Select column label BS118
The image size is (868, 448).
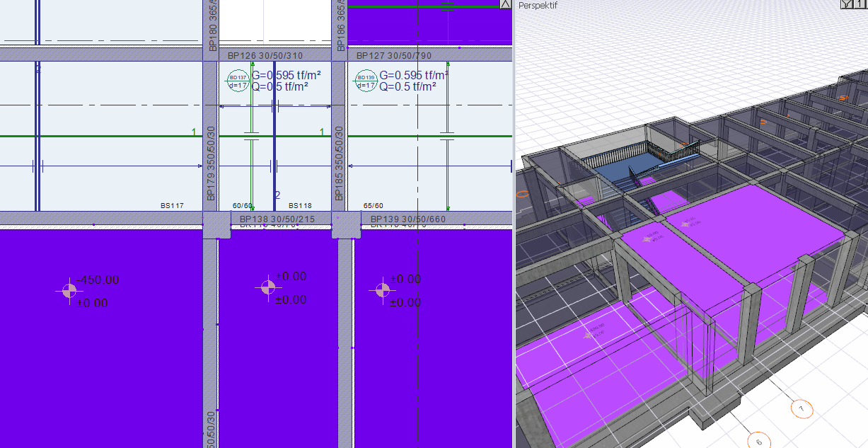(x=300, y=206)
